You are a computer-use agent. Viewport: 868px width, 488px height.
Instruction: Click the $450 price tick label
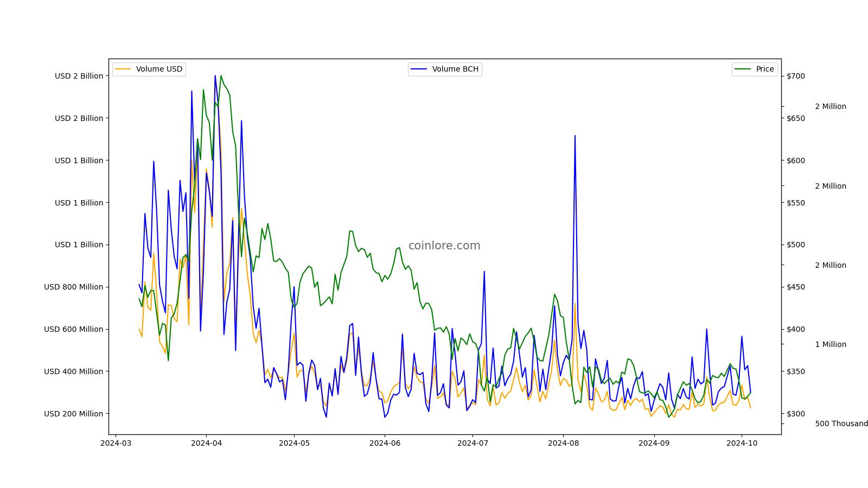click(796, 287)
